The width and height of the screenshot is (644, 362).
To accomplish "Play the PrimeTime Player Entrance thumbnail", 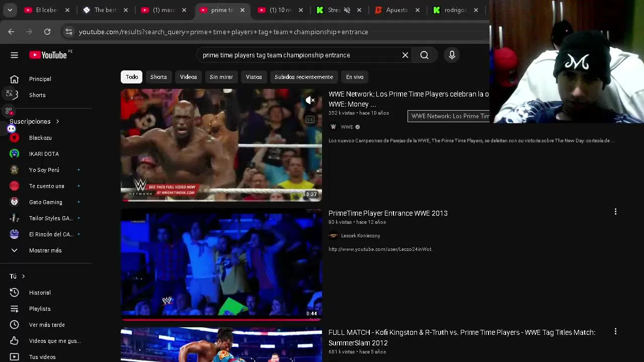I will click(x=221, y=264).
